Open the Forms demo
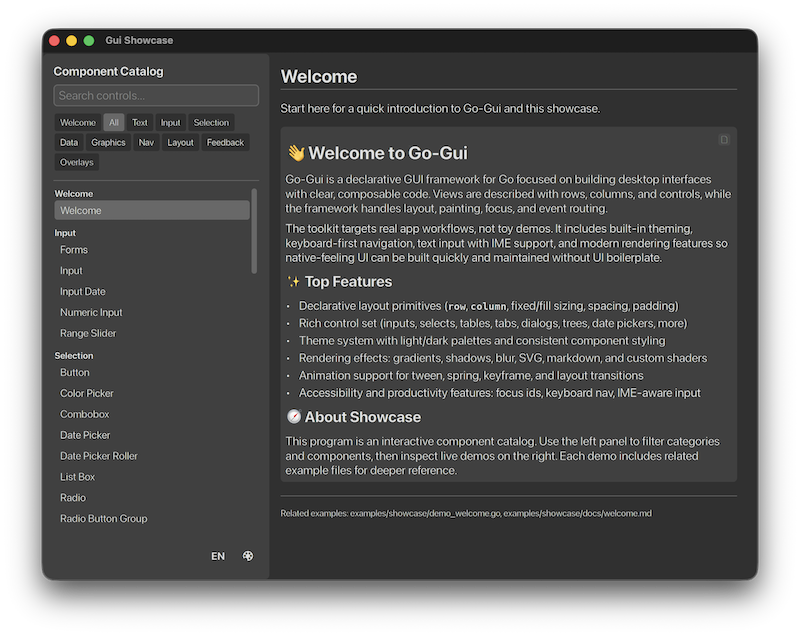 point(152,249)
